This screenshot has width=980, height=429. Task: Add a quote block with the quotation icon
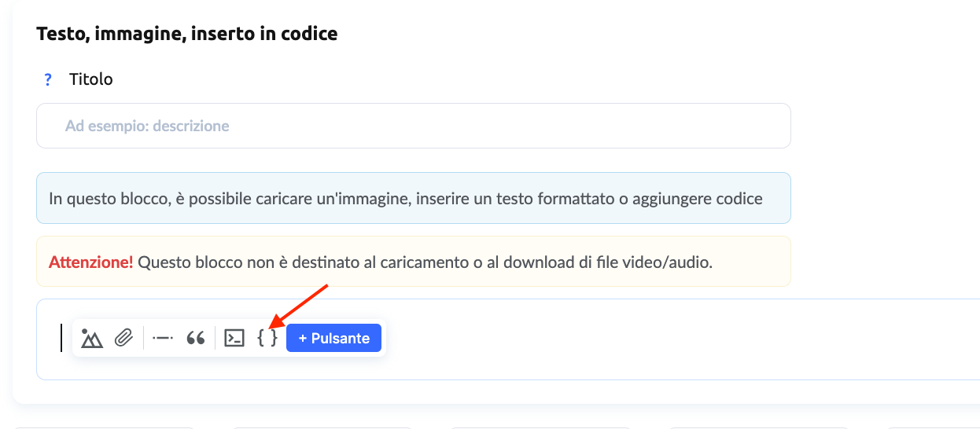point(196,339)
